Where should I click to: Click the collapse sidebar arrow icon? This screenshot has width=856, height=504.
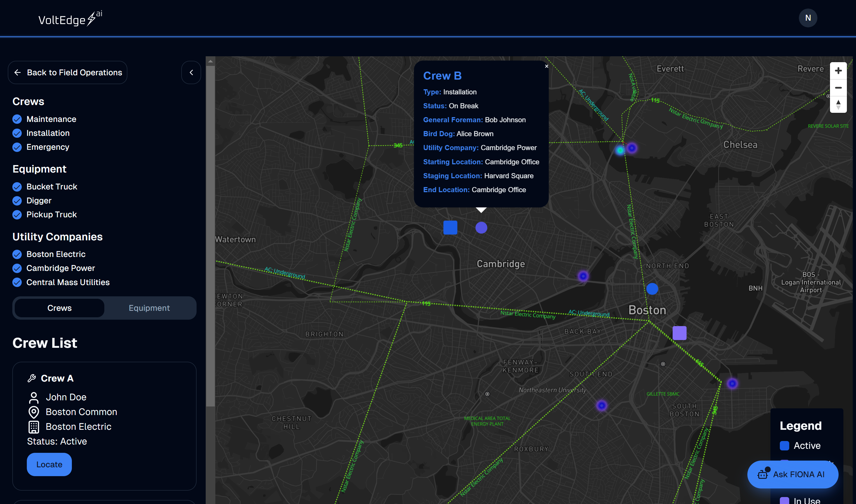191,72
